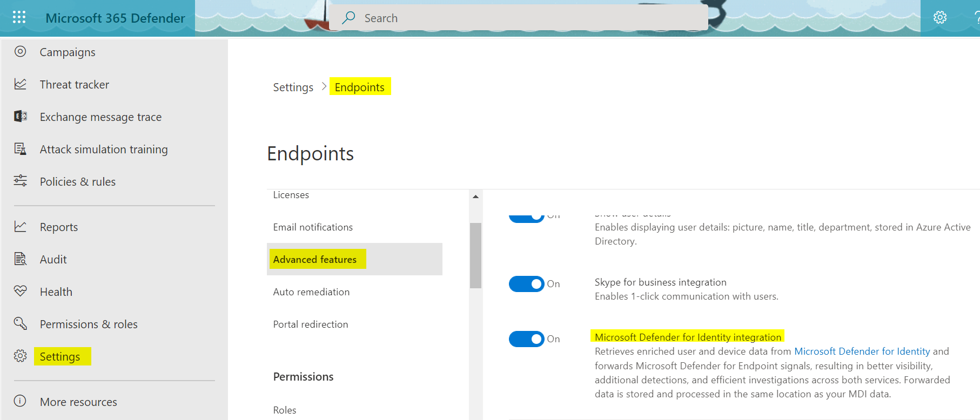Open the settings gear in the header
This screenshot has height=420, width=980.
(940, 17)
